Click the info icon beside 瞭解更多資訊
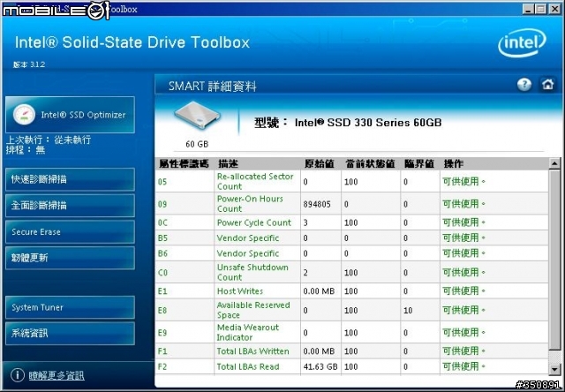565x392 pixels. [18, 375]
